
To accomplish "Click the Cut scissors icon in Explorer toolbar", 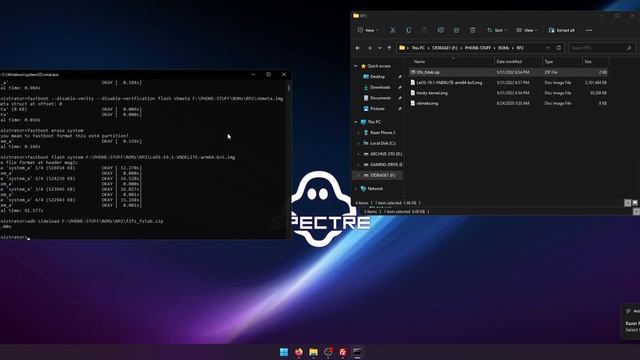I will click(393, 30).
